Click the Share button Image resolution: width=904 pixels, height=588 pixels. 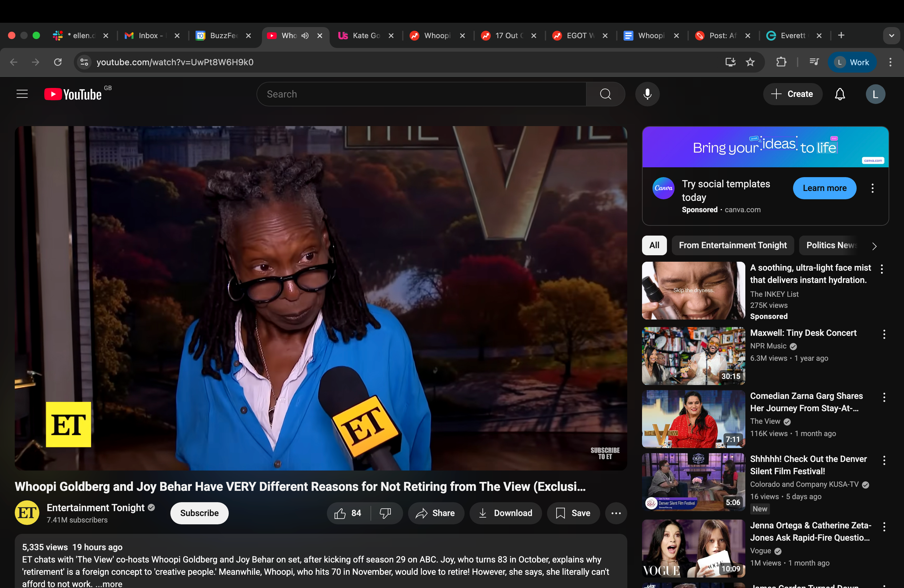pyautogui.click(x=436, y=513)
